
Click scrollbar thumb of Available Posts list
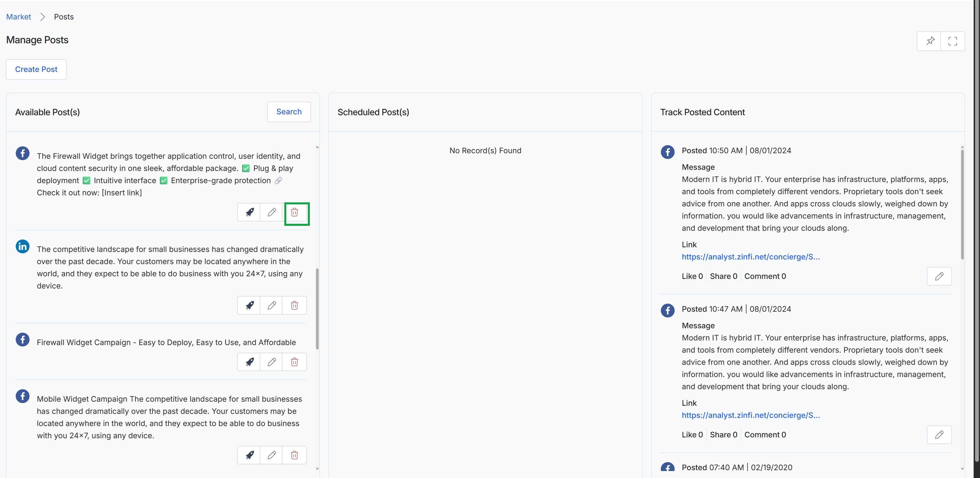coord(317,309)
